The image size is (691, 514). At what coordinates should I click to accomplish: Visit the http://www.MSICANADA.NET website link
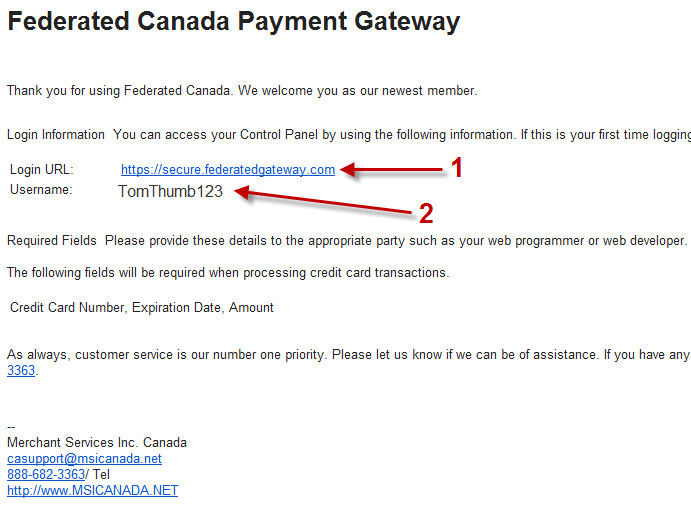click(x=93, y=490)
